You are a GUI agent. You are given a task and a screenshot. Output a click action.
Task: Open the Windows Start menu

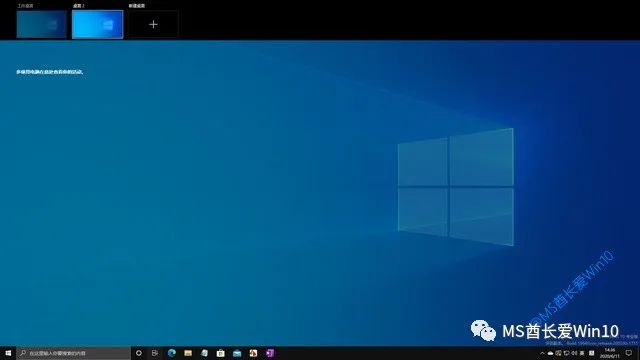pyautogui.click(x=8, y=353)
